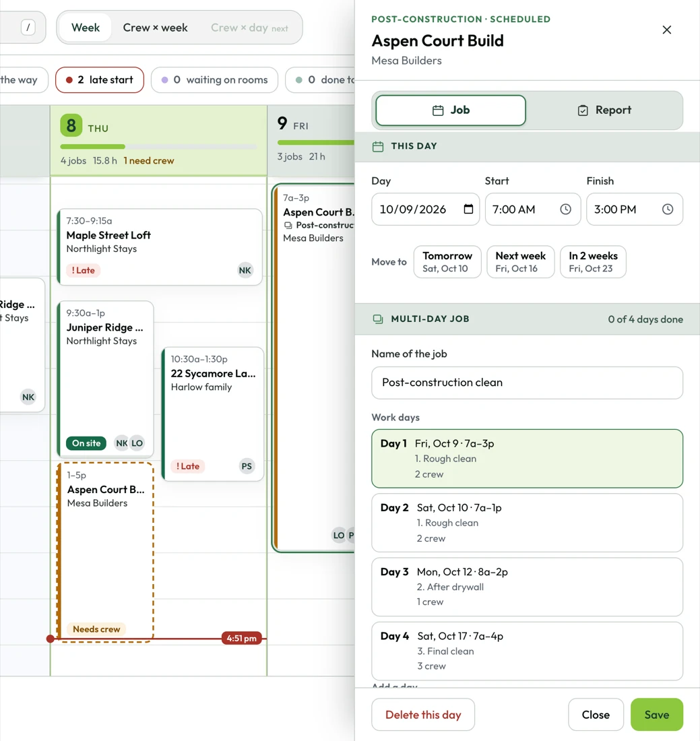The image size is (700, 741).
Task: Select the Job tab
Action: tap(451, 110)
